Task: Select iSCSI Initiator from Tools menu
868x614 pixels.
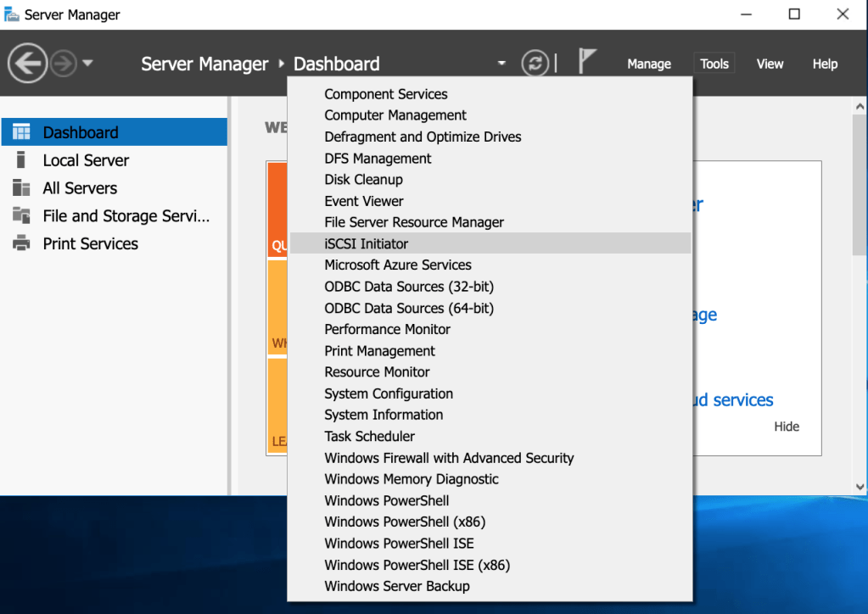Action: pyautogui.click(x=366, y=243)
